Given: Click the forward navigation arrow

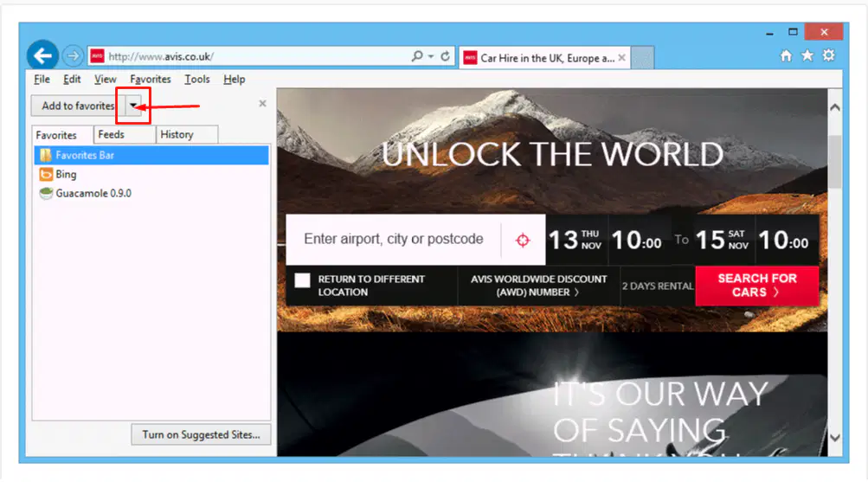Looking at the screenshot, I should tap(73, 56).
